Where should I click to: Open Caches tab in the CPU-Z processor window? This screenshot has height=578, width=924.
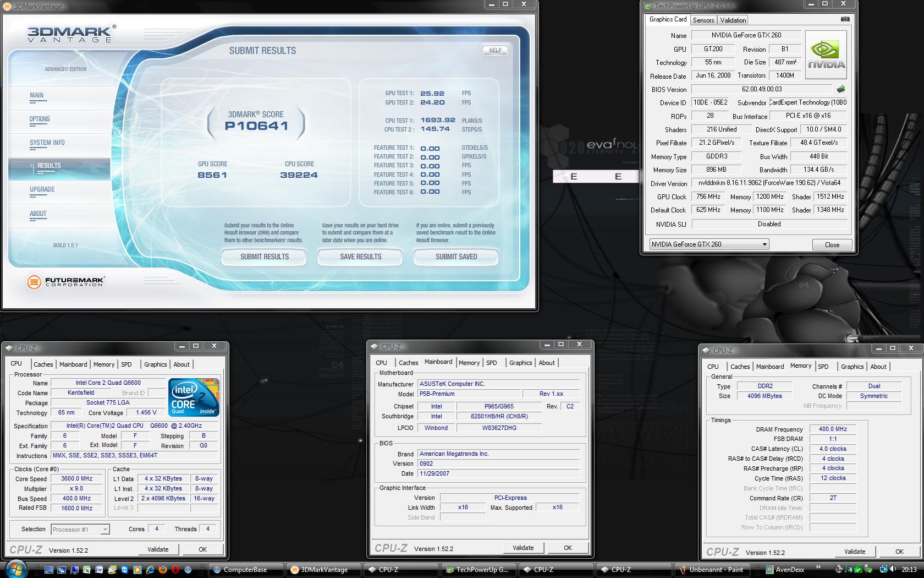pyautogui.click(x=43, y=364)
